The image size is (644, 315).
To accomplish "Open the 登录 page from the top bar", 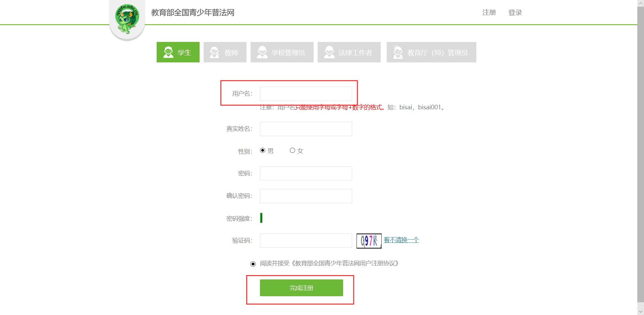I will pyautogui.click(x=515, y=12).
